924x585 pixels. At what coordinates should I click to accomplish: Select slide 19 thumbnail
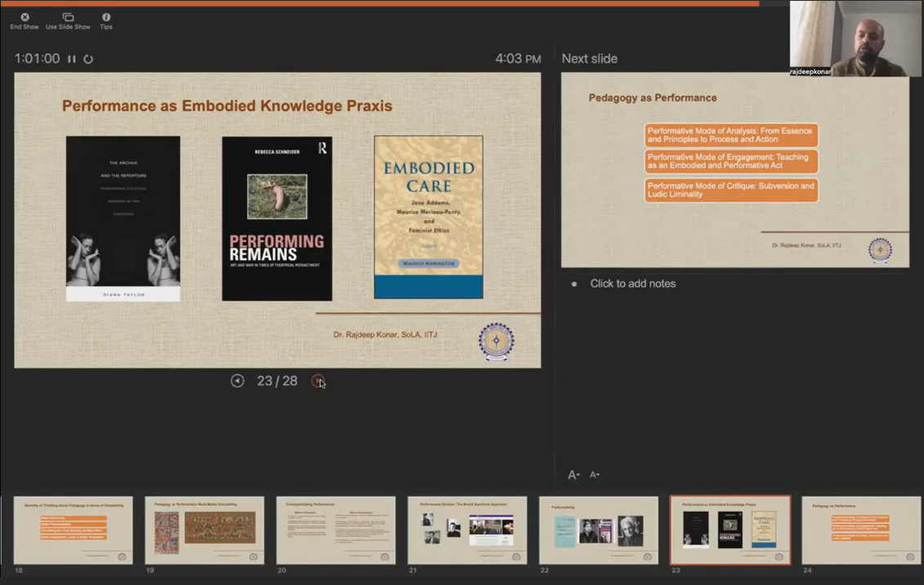point(204,530)
